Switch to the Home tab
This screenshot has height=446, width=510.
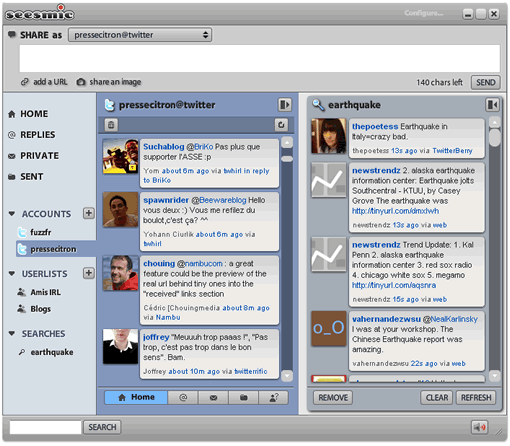[136, 397]
